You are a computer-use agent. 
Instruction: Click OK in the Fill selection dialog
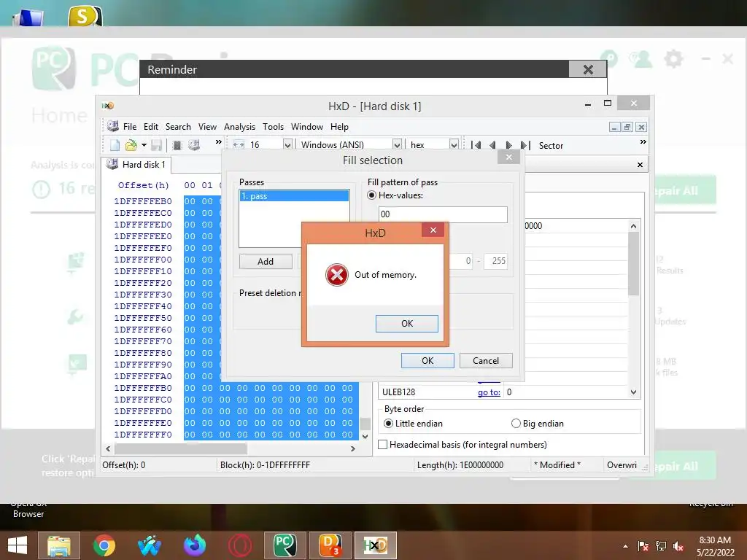[x=427, y=360]
